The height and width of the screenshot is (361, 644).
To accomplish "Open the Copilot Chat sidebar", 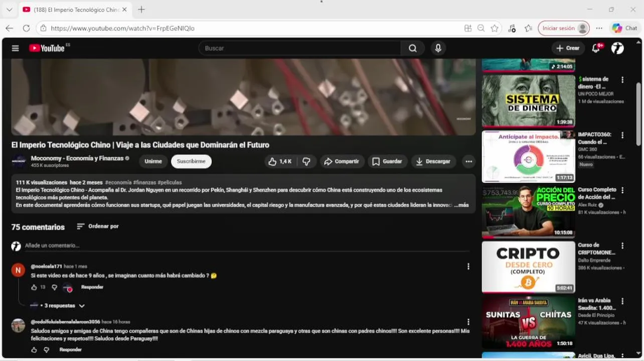I will click(x=624, y=28).
